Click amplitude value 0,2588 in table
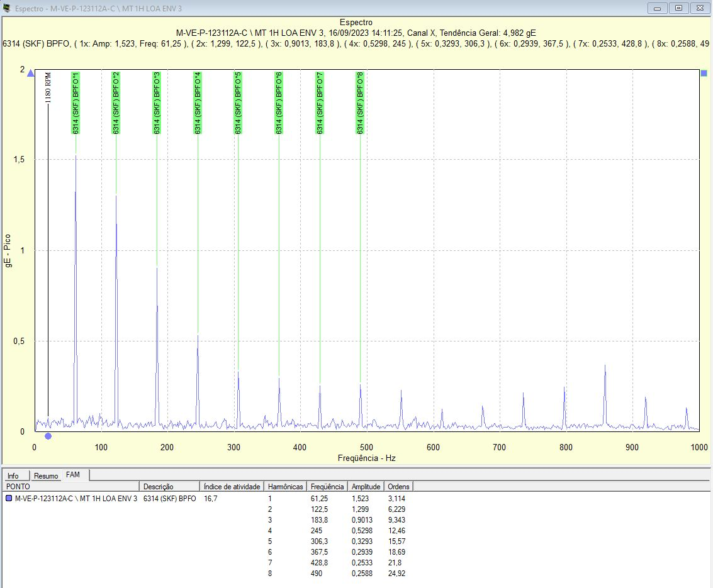This screenshot has width=713, height=588. [x=362, y=574]
